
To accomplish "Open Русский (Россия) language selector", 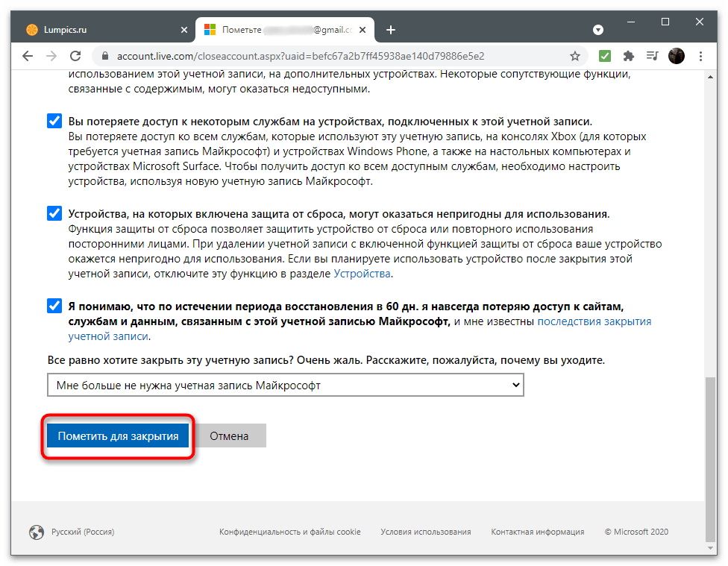I will (x=83, y=532).
